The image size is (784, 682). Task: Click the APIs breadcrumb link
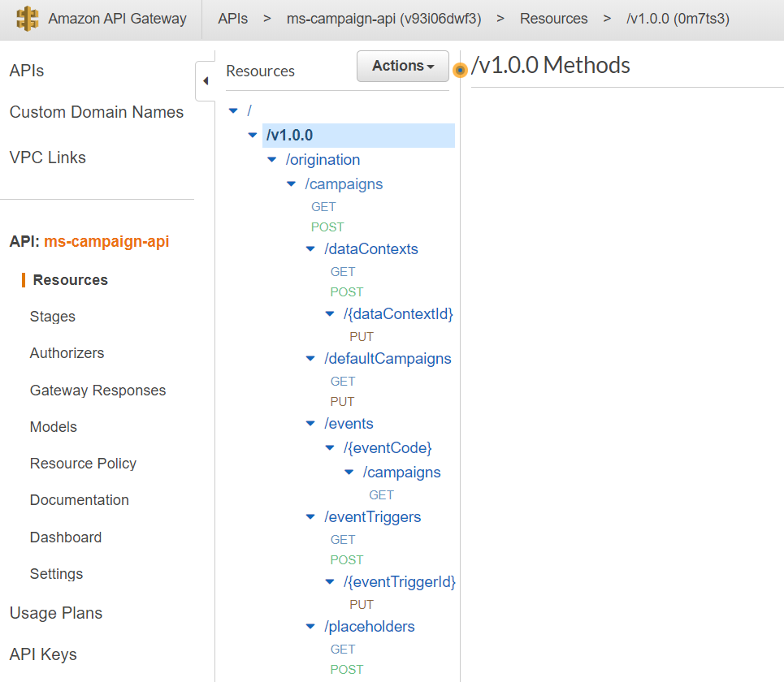[x=233, y=19]
